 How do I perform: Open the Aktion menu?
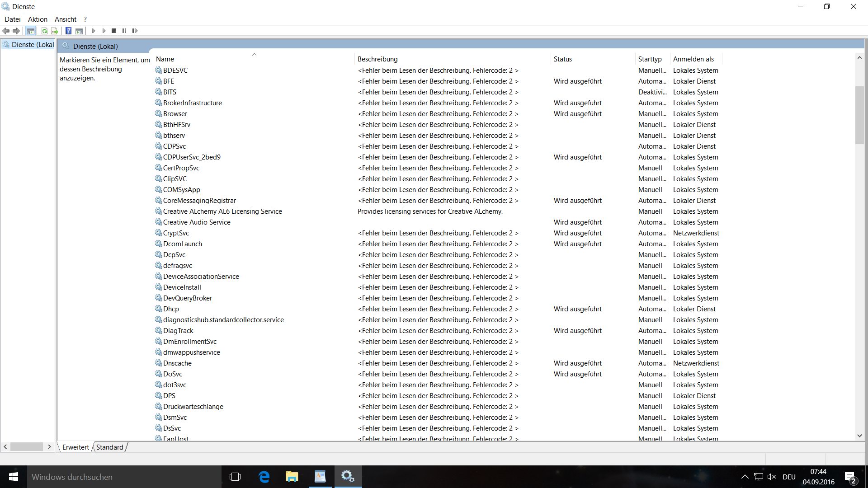(38, 19)
